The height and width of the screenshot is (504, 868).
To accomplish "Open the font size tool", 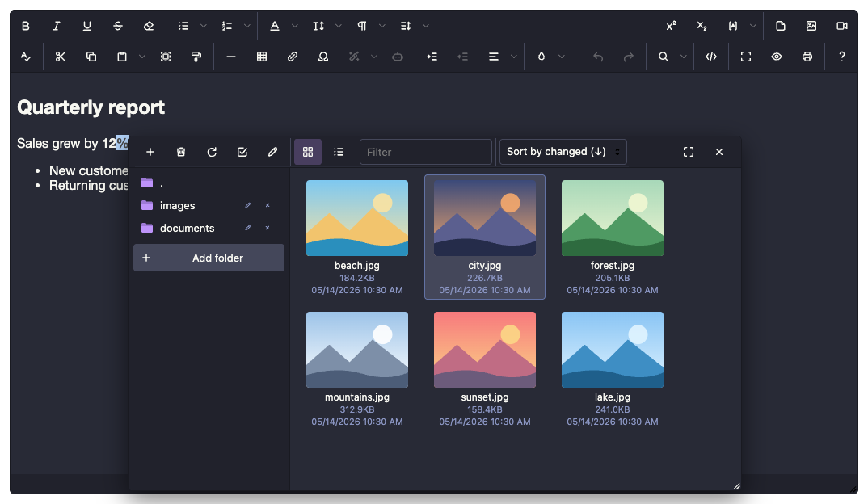I will tap(318, 26).
